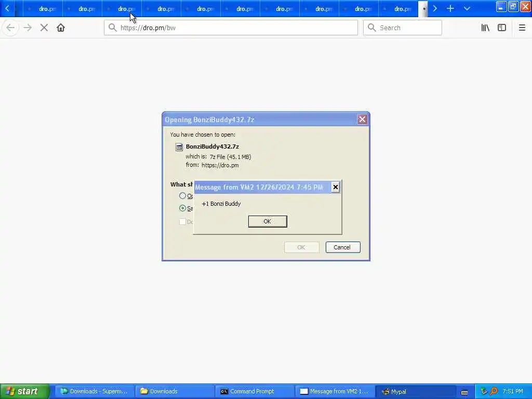Switch to Message from VM2 taskbar item
532x399 pixels.
[x=335, y=392]
